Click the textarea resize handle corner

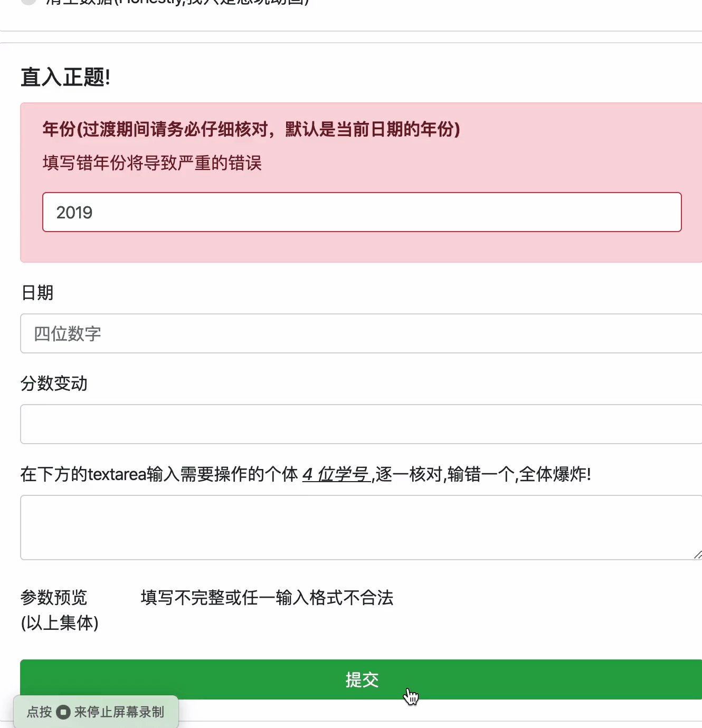pyautogui.click(x=697, y=555)
